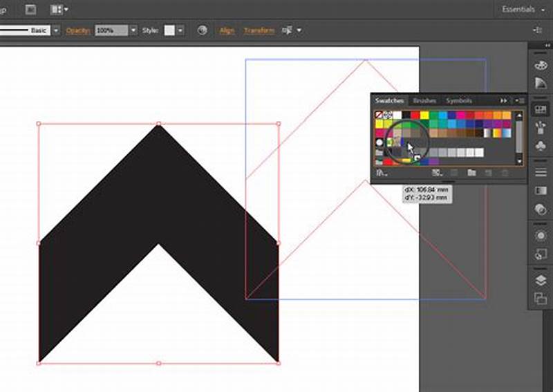Image resolution: width=553 pixels, height=392 pixels.
Task: Open the Arrange Documents dropdown arrow
Action: point(66,10)
